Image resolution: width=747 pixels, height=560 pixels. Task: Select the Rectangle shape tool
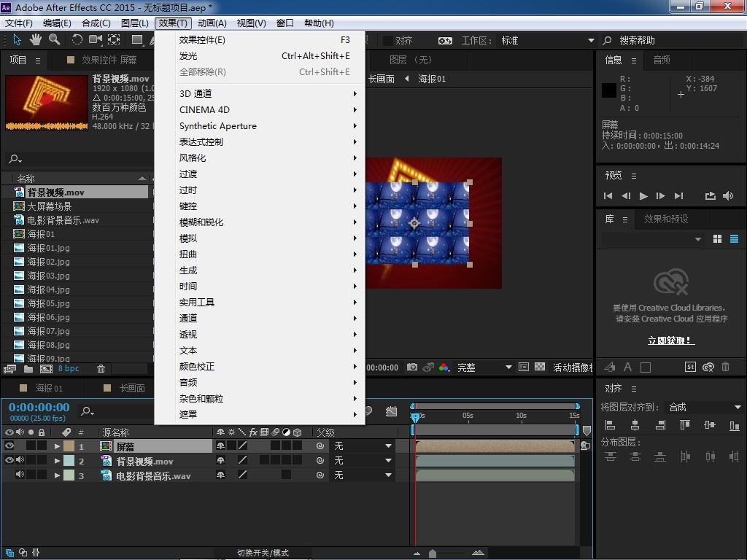137,39
